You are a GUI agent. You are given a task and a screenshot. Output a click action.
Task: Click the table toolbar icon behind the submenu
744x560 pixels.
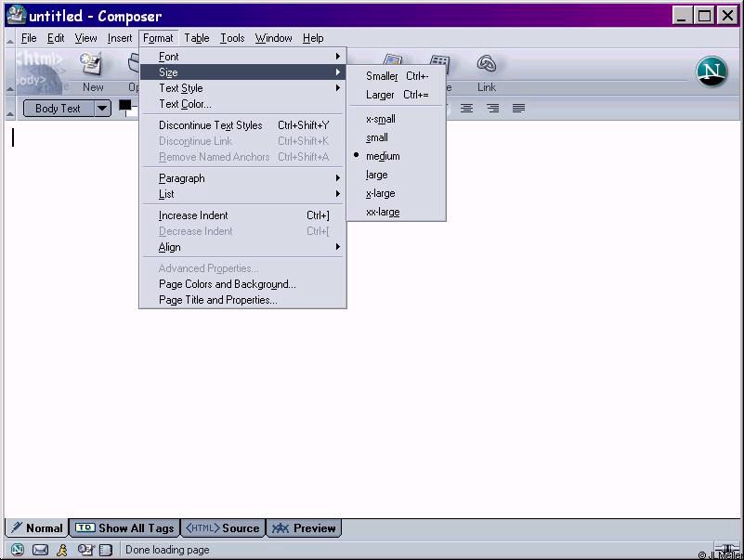(x=440, y=59)
